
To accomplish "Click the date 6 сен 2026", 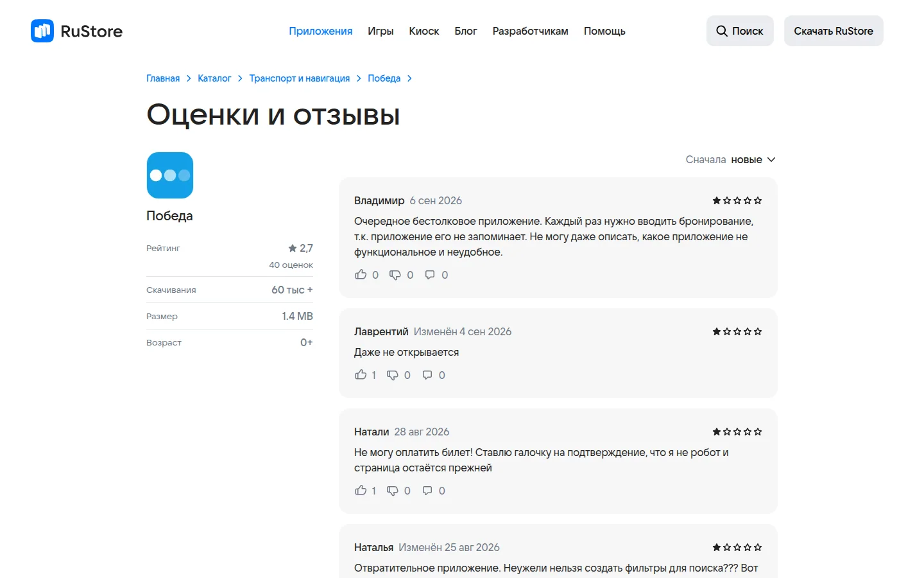I will tap(436, 200).
